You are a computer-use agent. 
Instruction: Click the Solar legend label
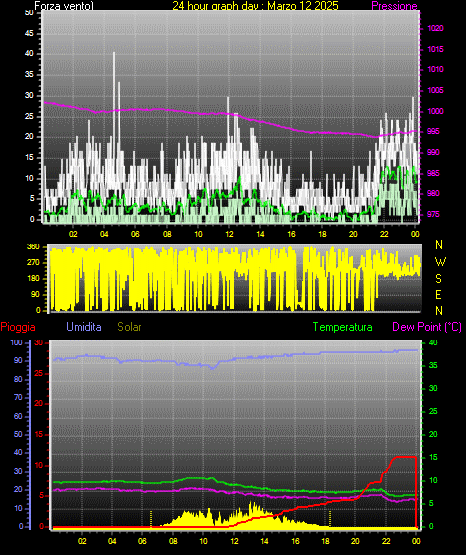click(129, 327)
